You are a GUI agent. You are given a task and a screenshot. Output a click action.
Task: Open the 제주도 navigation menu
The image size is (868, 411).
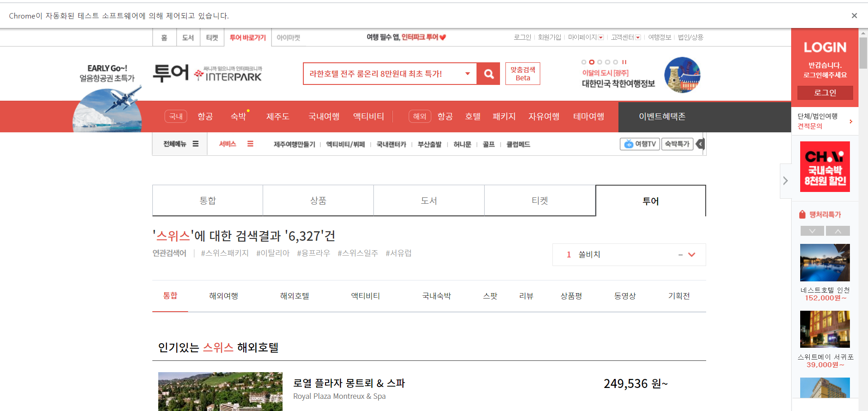(278, 117)
